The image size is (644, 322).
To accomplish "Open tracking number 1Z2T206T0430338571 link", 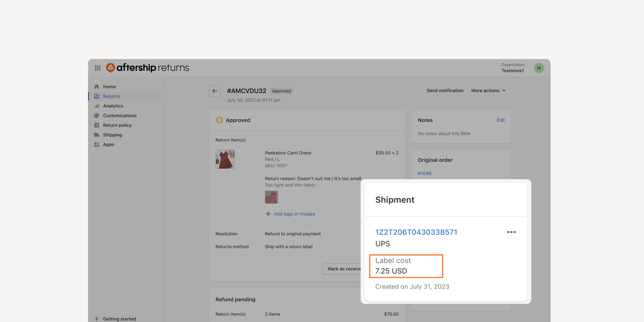I will (x=416, y=232).
